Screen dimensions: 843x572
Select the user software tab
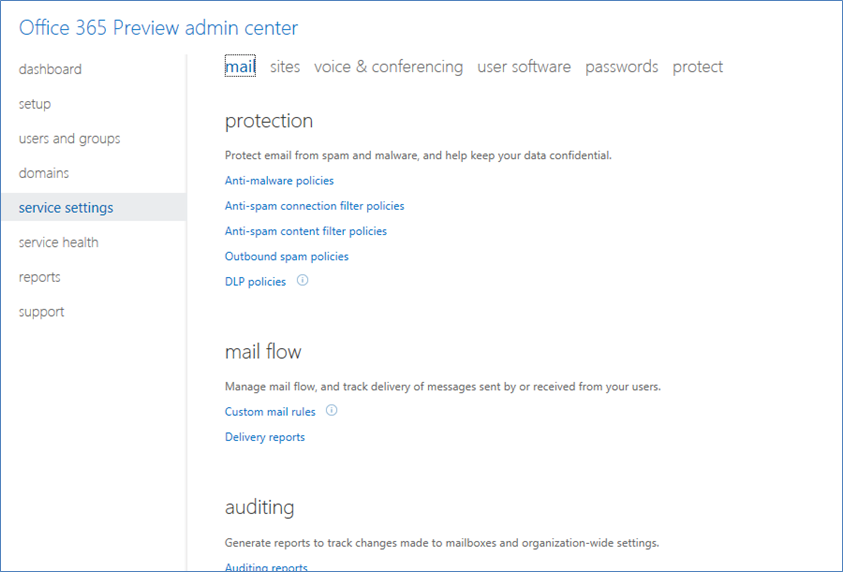[x=524, y=67]
